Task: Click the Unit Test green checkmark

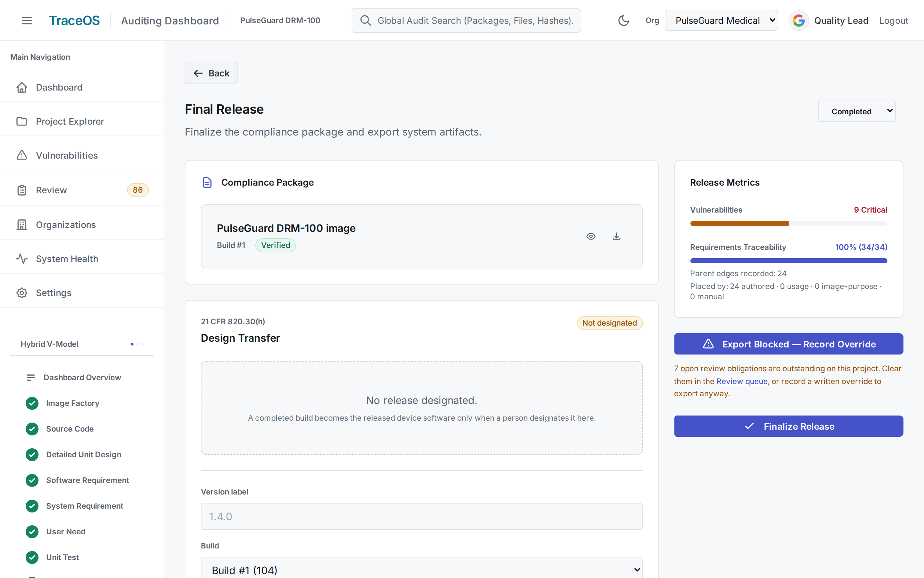Action: tap(32, 557)
